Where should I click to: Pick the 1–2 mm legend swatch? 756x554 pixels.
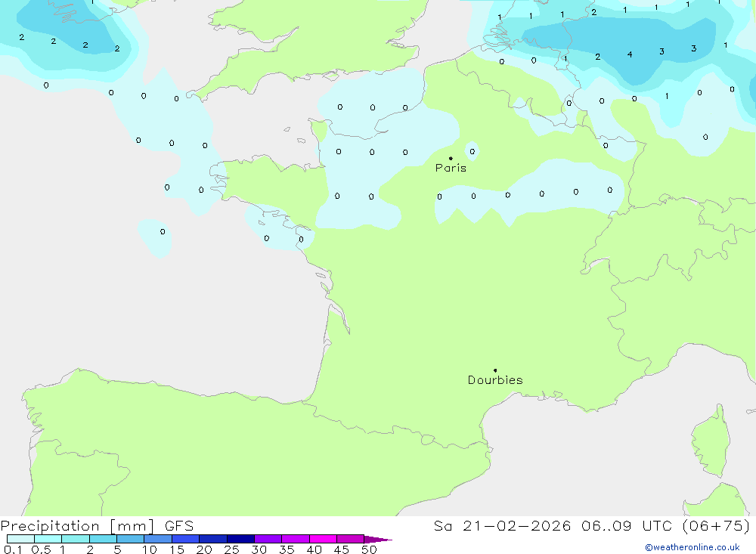pyautogui.click(x=76, y=539)
